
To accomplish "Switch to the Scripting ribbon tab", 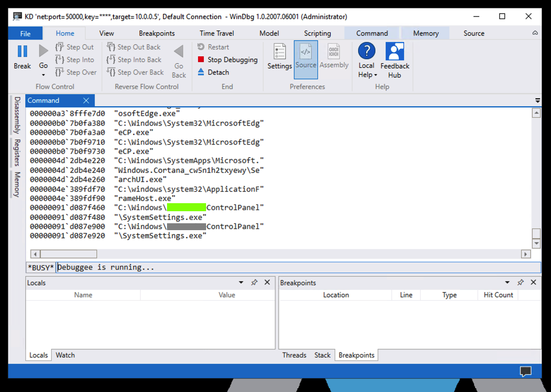I will pyautogui.click(x=317, y=33).
